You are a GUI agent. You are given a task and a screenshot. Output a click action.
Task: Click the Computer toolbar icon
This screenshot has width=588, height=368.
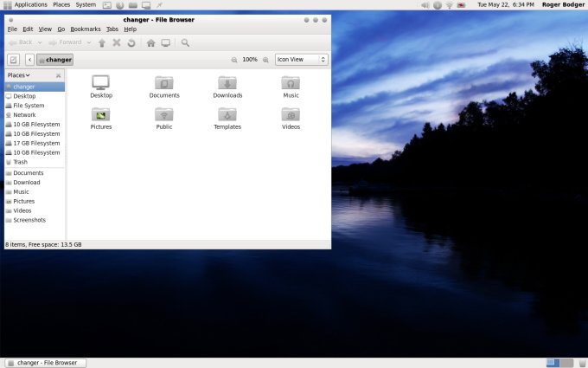pyautogui.click(x=165, y=42)
